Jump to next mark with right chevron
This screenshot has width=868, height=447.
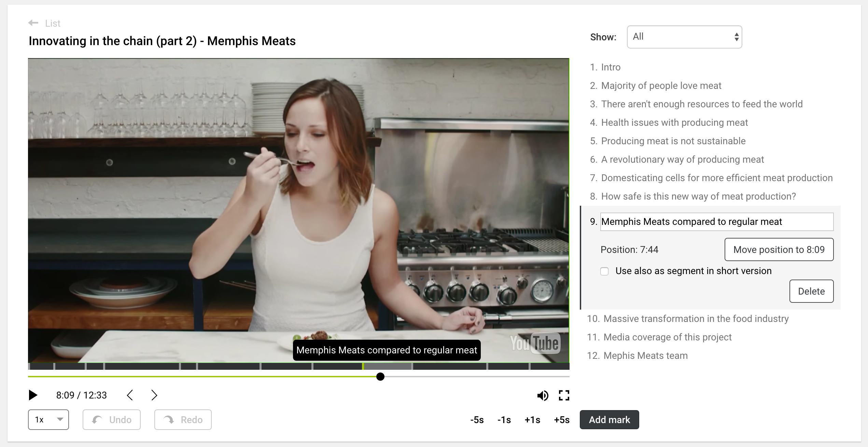click(154, 395)
